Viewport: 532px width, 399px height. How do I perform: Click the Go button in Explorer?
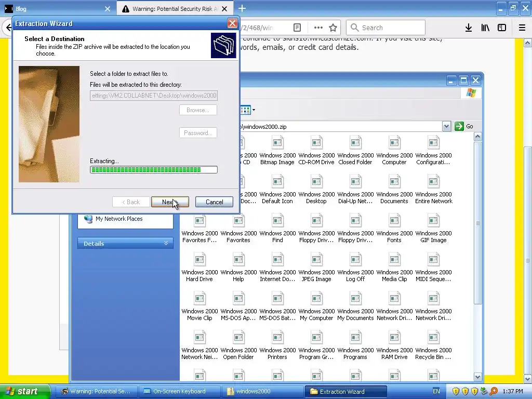tap(464, 126)
